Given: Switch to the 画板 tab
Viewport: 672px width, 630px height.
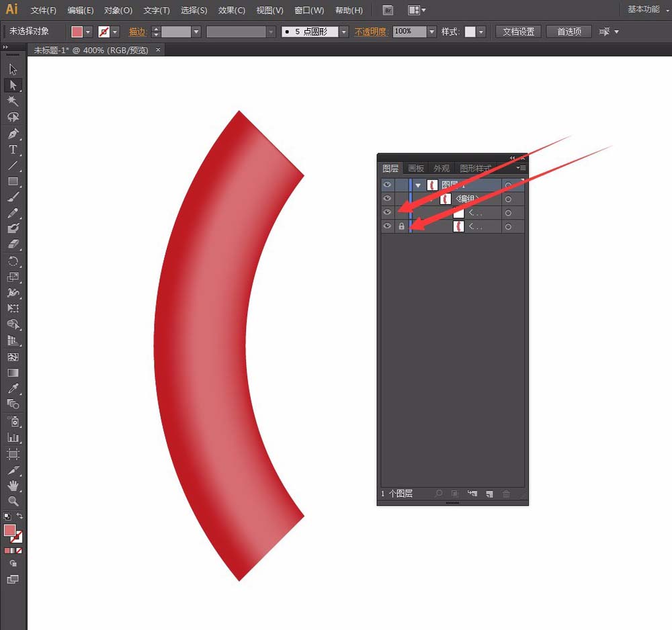Looking at the screenshot, I should click(415, 168).
